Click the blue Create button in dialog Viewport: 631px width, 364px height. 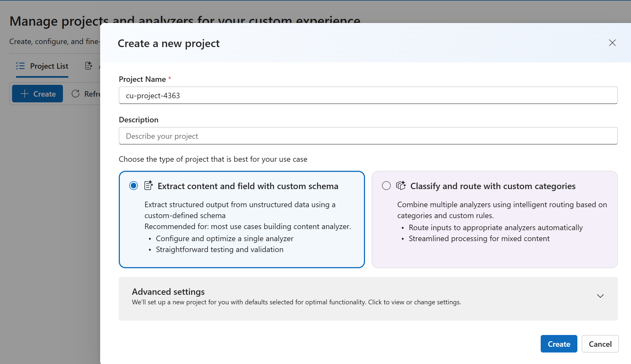point(559,344)
